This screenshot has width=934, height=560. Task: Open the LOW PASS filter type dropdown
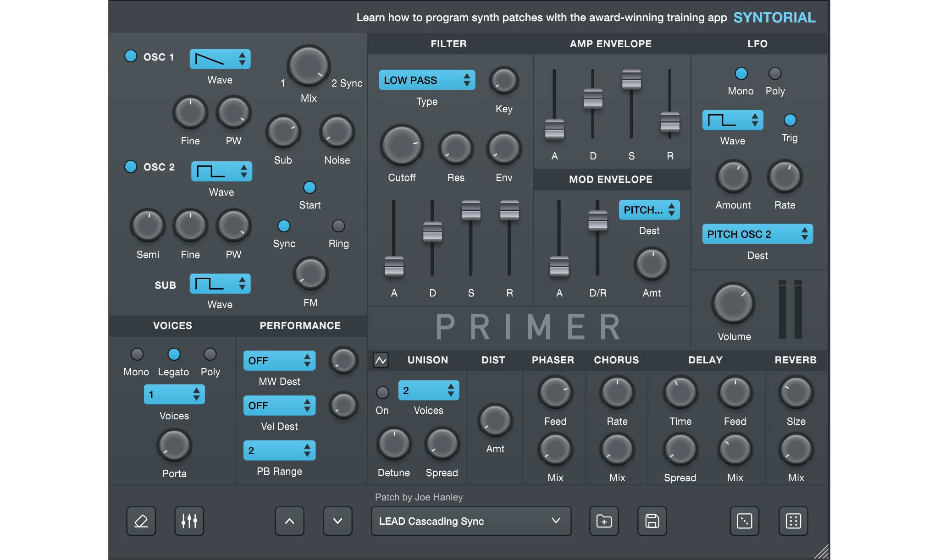[427, 80]
